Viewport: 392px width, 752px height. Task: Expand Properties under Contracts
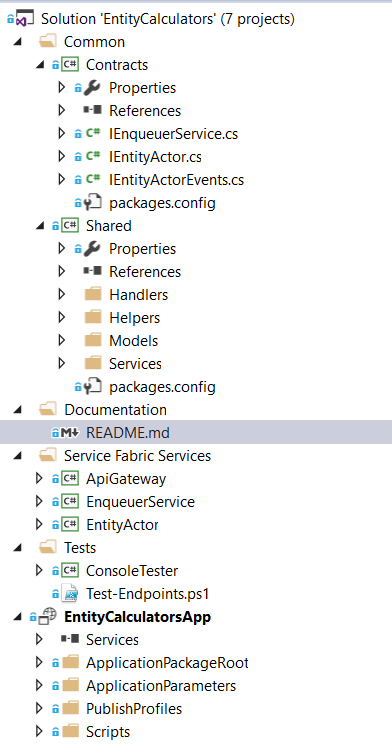[61, 87]
